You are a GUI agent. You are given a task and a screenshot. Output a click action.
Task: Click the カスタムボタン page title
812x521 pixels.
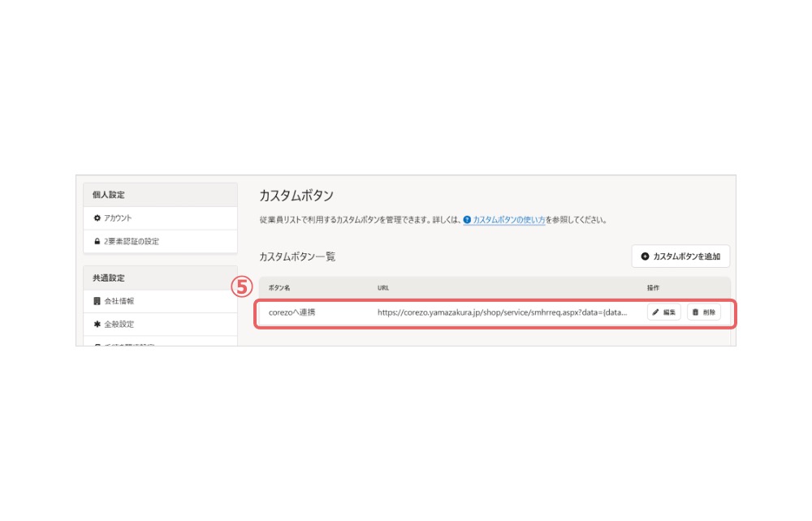point(296,196)
